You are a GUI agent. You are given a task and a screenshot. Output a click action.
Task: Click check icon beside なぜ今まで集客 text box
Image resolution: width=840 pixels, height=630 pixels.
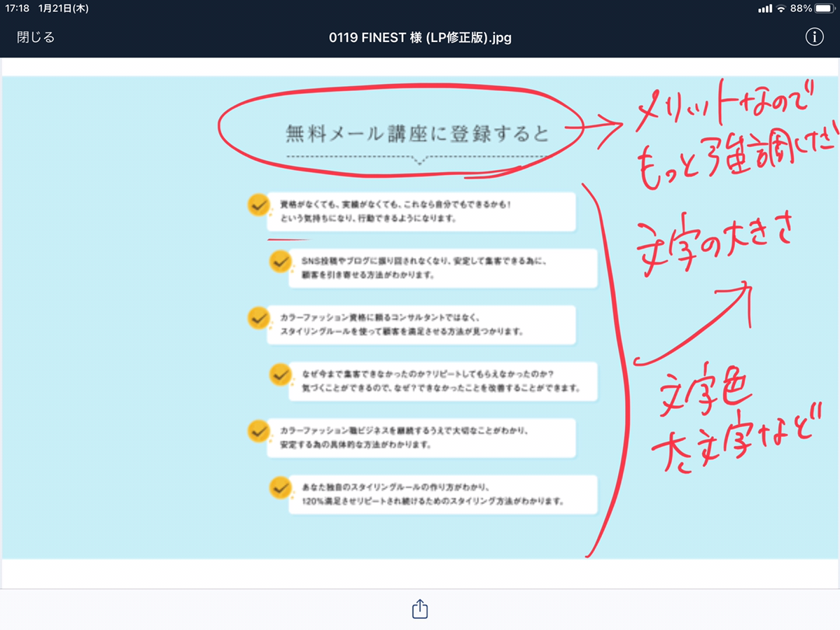pos(280,374)
